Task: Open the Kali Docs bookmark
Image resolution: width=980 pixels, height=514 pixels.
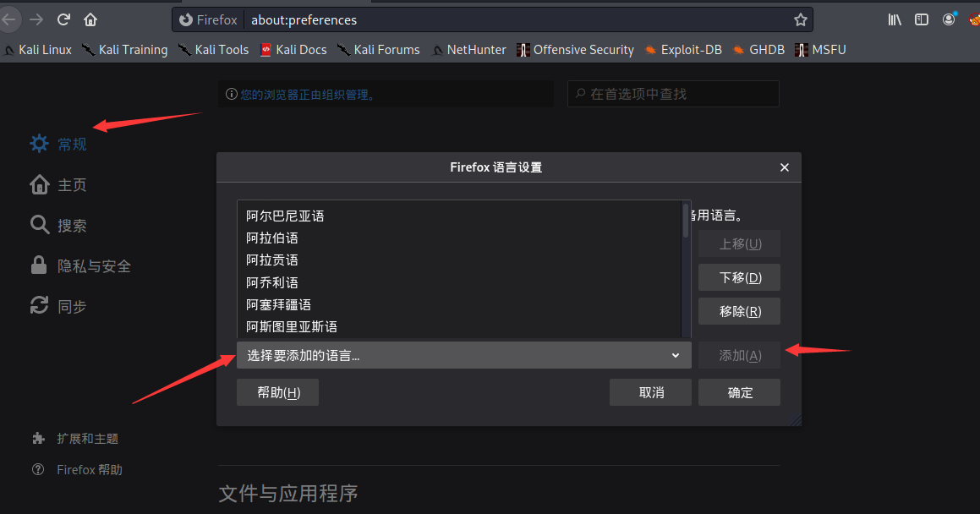Action: pyautogui.click(x=293, y=50)
